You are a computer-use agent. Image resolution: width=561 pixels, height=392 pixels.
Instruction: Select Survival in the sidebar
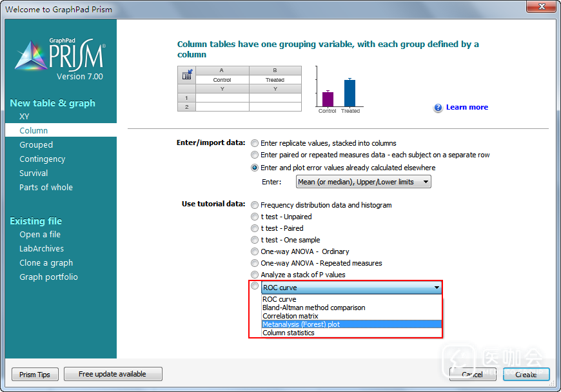(34, 173)
